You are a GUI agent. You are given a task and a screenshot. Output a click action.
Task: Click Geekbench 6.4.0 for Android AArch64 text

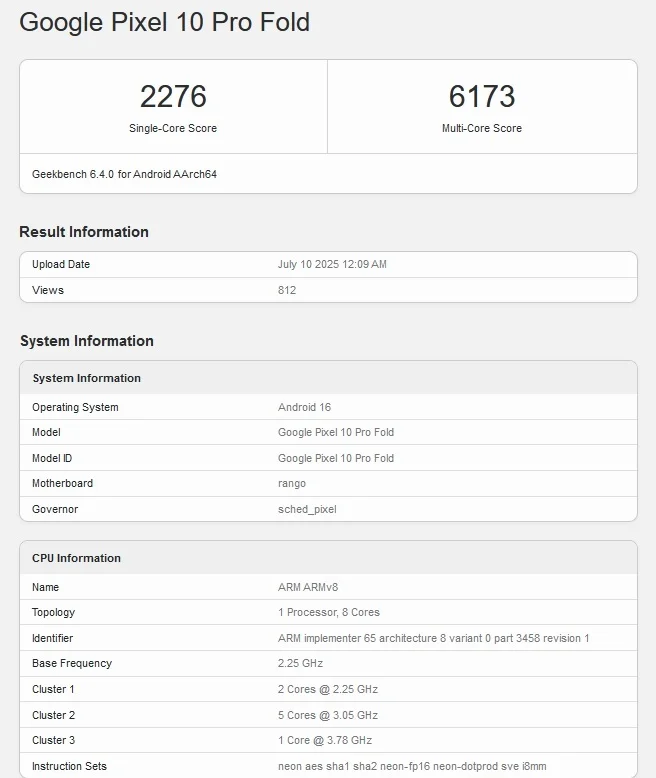point(124,174)
